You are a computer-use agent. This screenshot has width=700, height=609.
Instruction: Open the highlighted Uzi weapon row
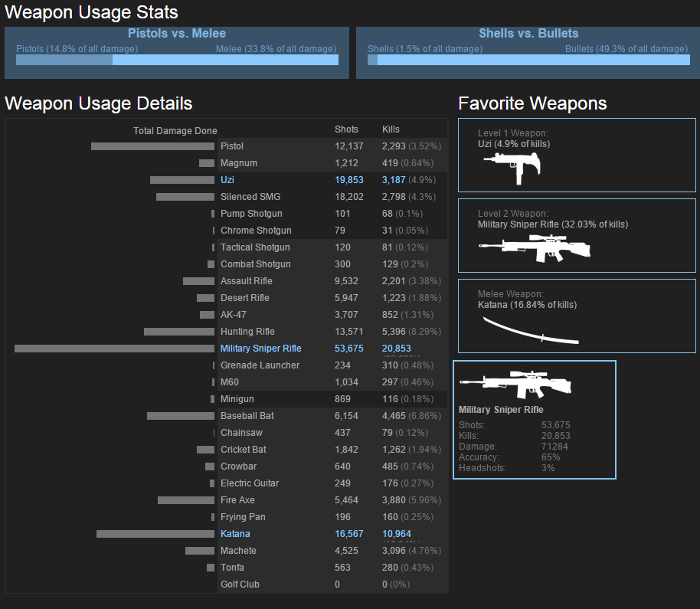pos(227,180)
